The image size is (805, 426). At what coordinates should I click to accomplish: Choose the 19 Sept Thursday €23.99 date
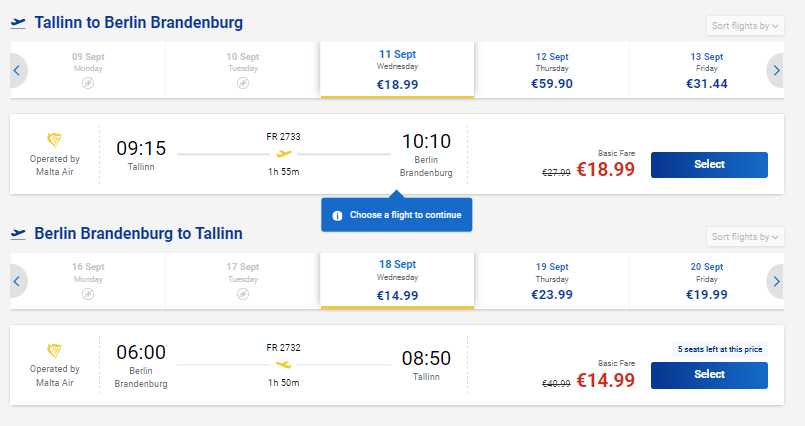[x=552, y=281]
